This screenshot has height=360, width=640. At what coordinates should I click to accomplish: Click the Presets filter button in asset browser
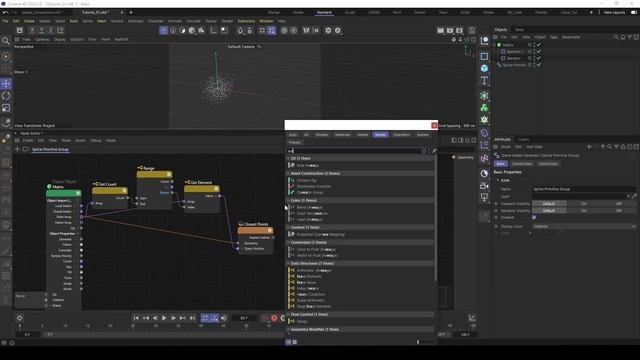[295, 142]
